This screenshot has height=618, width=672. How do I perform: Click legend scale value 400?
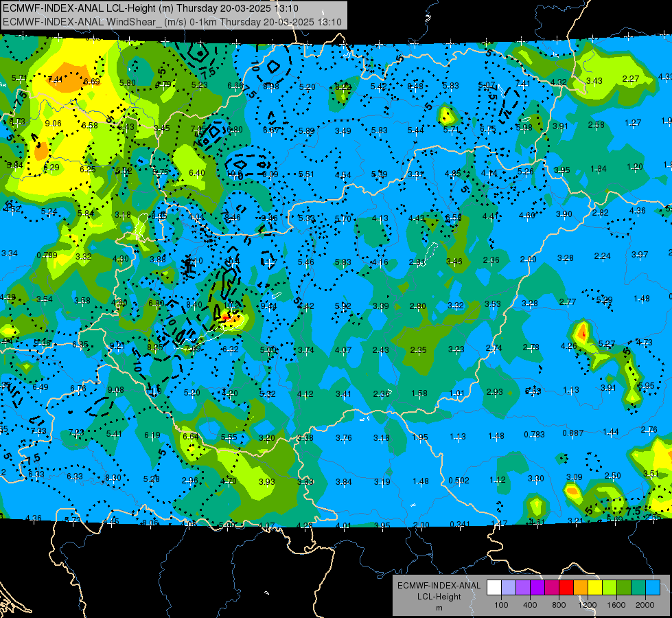[x=530, y=605]
